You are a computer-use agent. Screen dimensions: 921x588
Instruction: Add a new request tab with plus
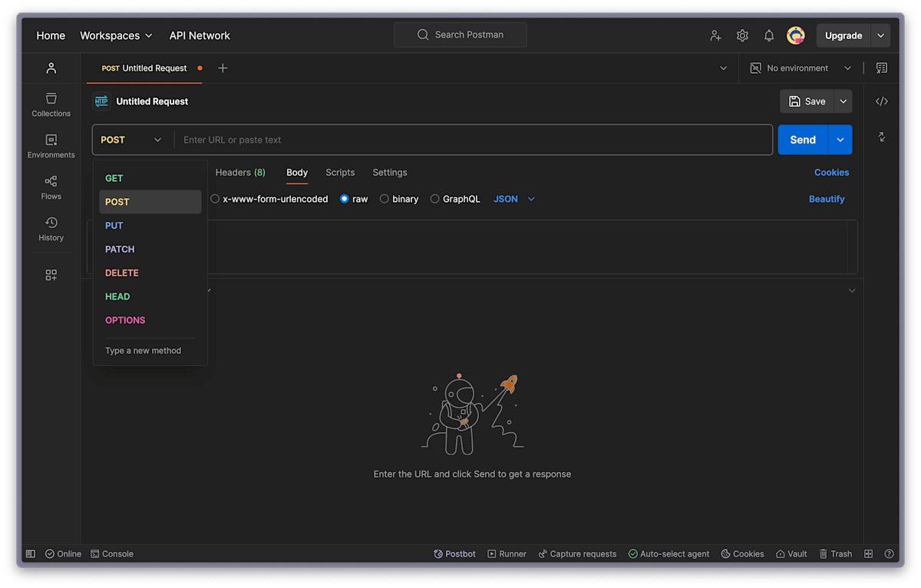(223, 68)
